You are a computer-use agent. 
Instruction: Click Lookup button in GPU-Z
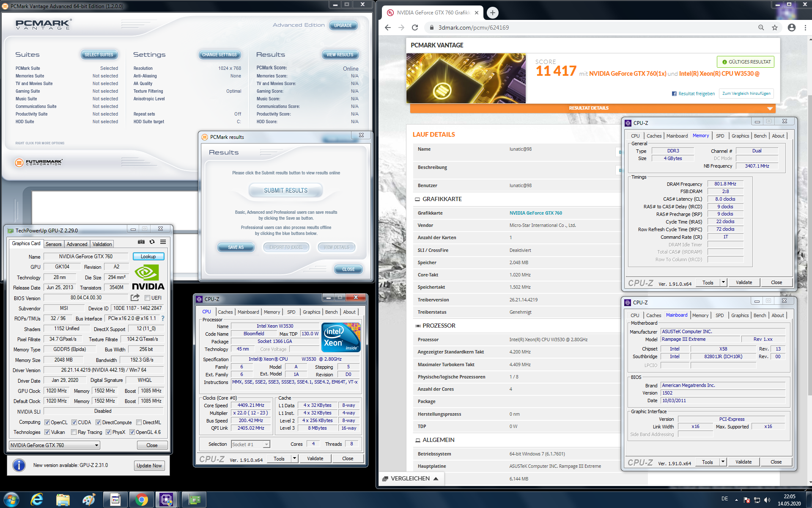[148, 257]
